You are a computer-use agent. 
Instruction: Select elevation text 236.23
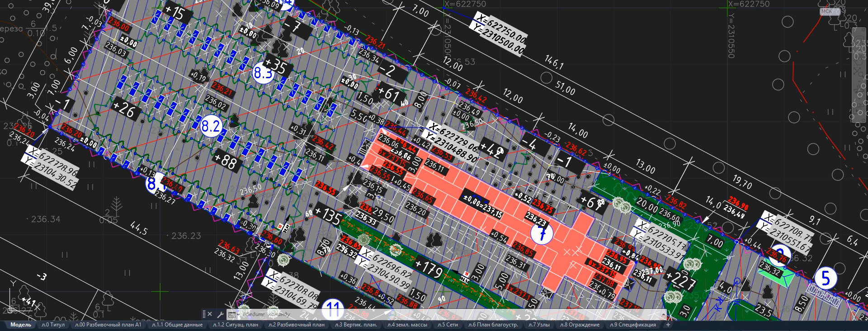pos(186,236)
